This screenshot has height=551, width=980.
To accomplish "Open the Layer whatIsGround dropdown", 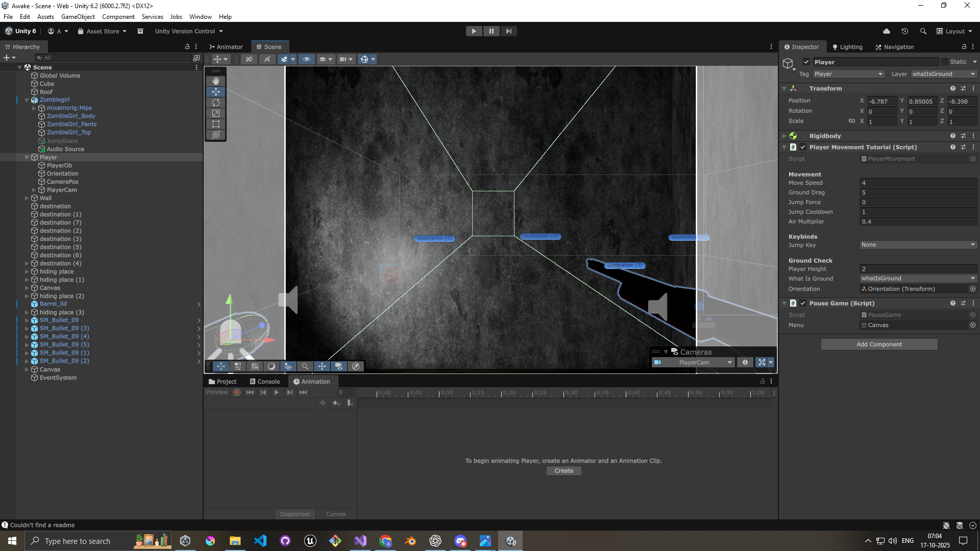I will (x=943, y=74).
